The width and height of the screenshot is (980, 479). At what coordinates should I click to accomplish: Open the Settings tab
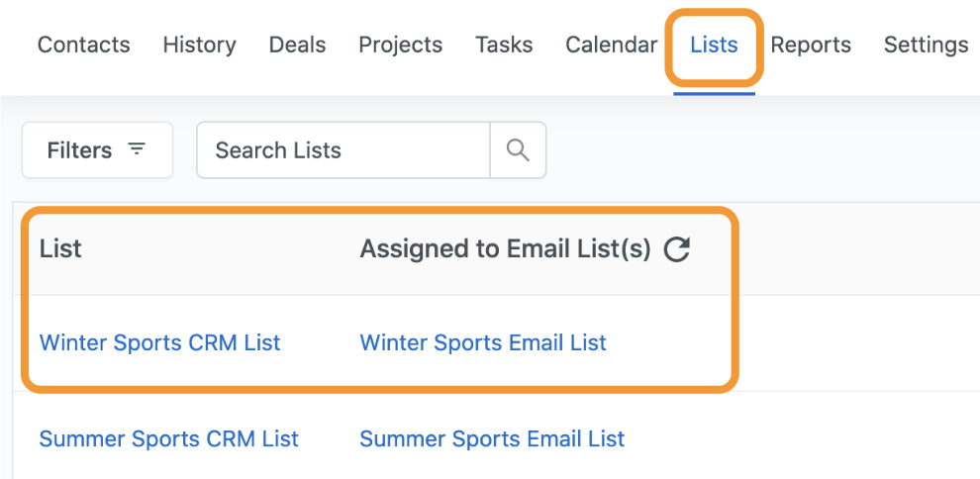(926, 45)
